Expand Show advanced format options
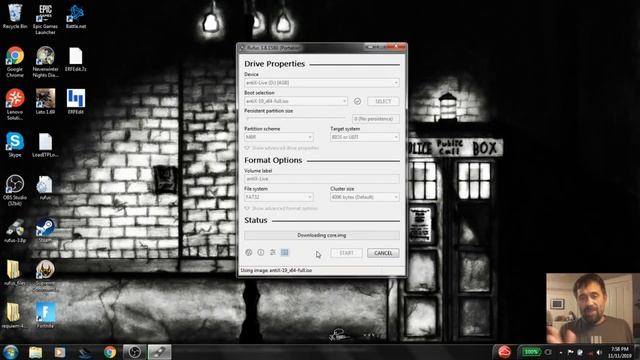The image size is (640, 360). (281, 208)
